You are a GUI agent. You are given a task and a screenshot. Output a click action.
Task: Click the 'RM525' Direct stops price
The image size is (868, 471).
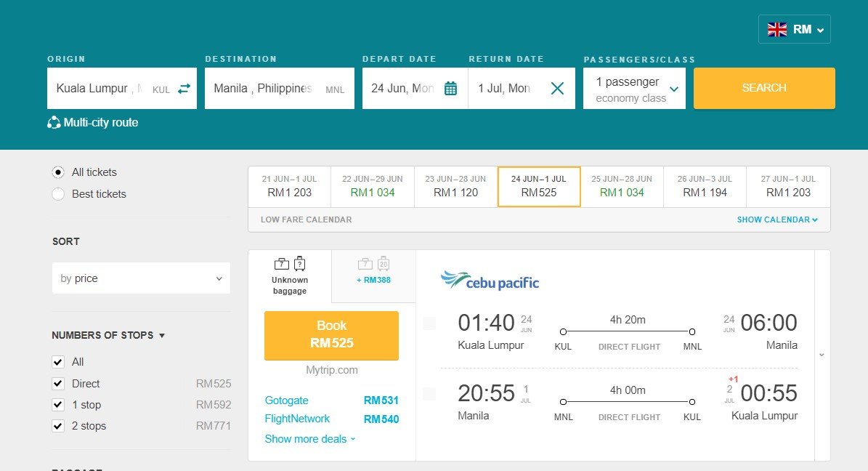click(214, 384)
